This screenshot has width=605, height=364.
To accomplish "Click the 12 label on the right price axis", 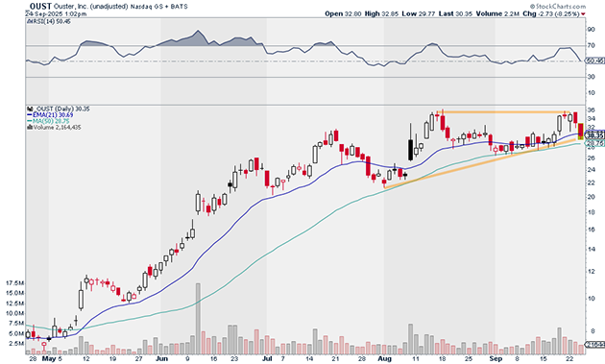I will click(591, 272).
